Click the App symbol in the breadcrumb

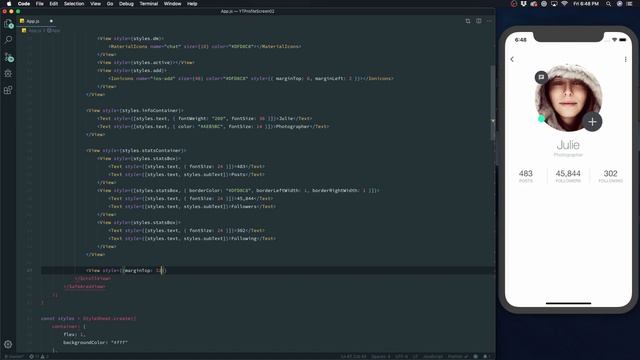pyautogui.click(x=53, y=31)
